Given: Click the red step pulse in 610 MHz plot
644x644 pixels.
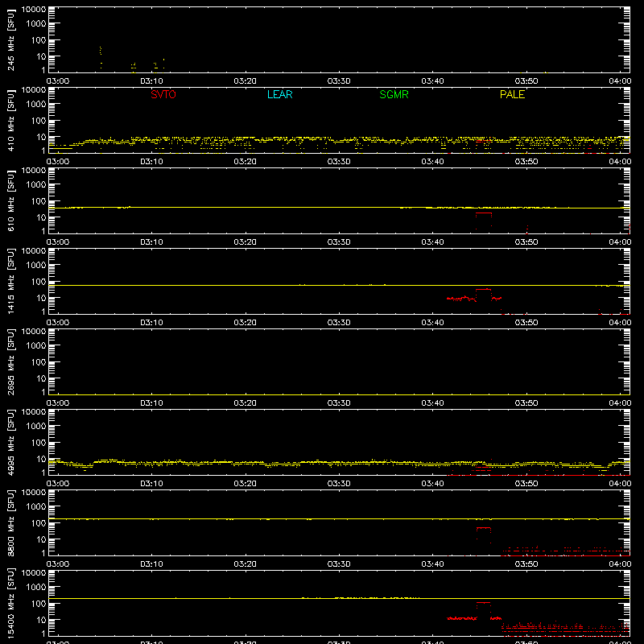Looking at the screenshot, I should 484,213.
